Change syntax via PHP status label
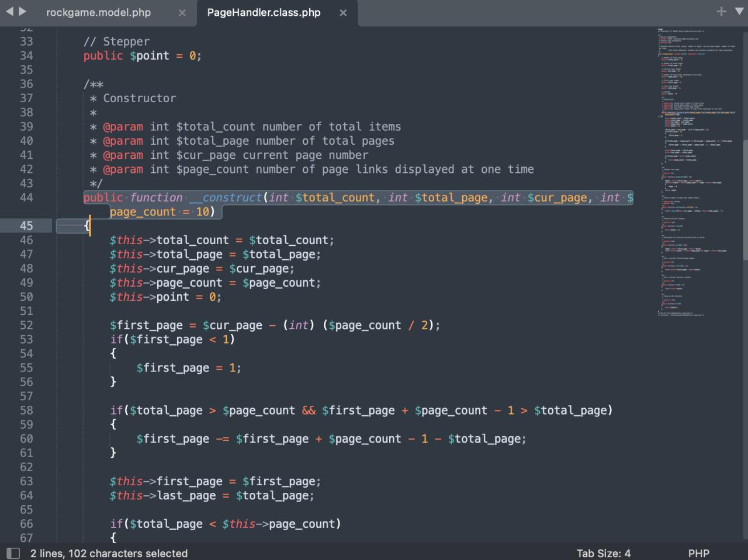The height and width of the screenshot is (560, 748). [698, 553]
